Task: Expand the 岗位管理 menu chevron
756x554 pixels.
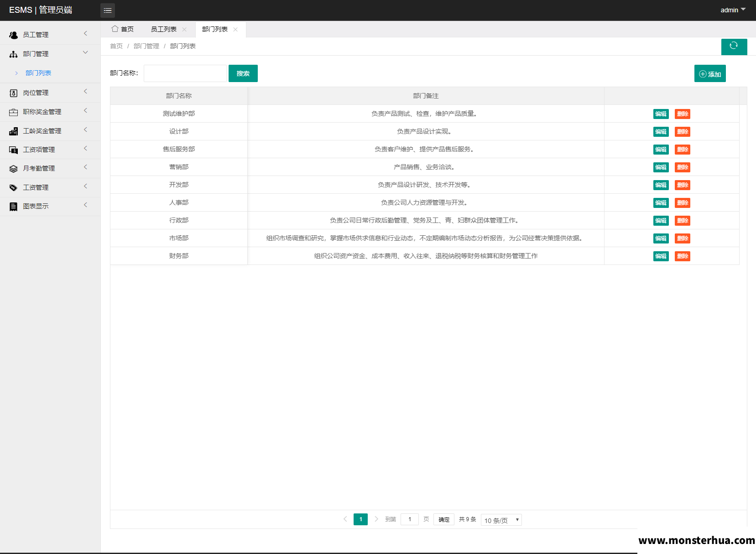Action: coord(85,92)
